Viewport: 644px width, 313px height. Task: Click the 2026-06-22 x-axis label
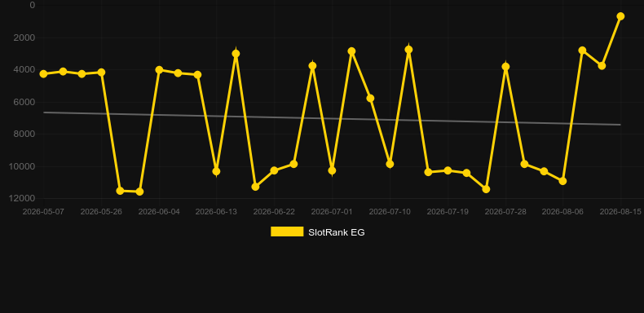click(274, 212)
